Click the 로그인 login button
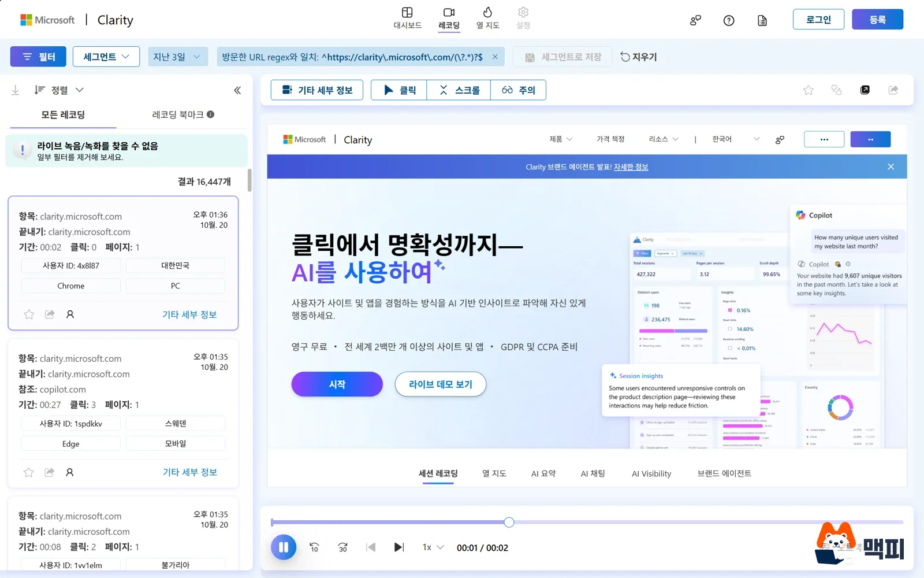Viewport: 924px width, 578px height. [818, 19]
